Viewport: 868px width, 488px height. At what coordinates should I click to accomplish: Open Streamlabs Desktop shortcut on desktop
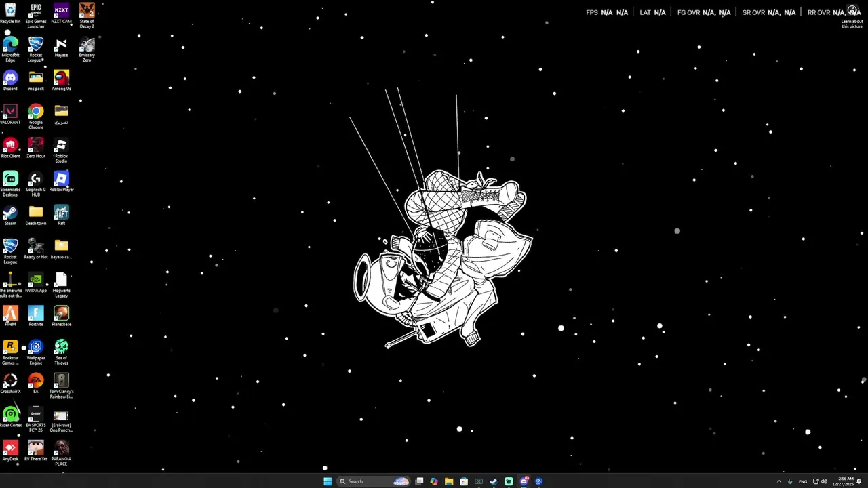10,184
